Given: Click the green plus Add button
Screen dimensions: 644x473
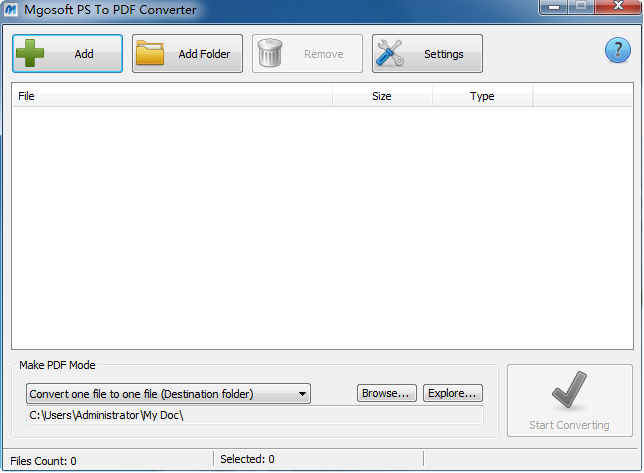Looking at the screenshot, I should coord(67,54).
